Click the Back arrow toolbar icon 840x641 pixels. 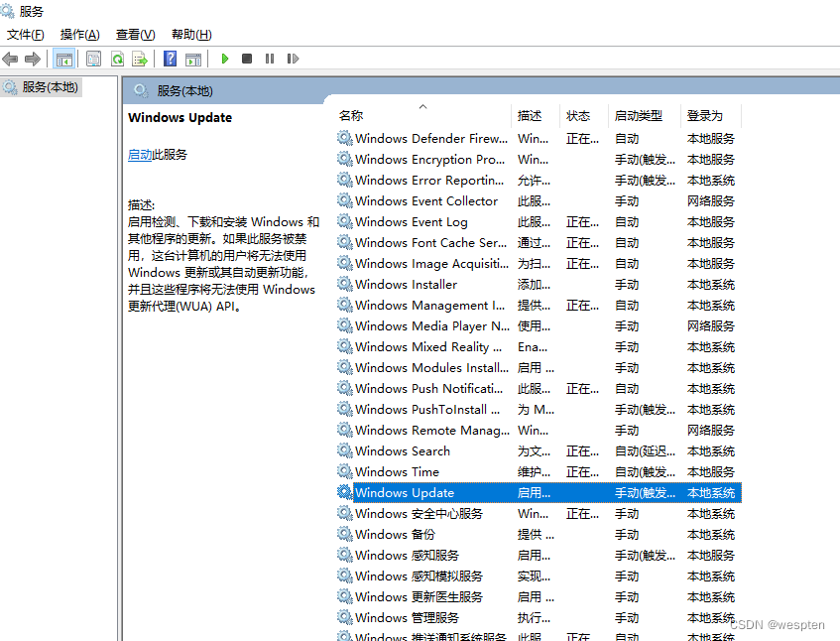coord(10,59)
